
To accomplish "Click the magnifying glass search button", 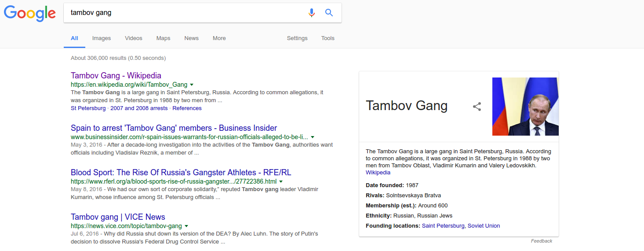I will click(329, 13).
